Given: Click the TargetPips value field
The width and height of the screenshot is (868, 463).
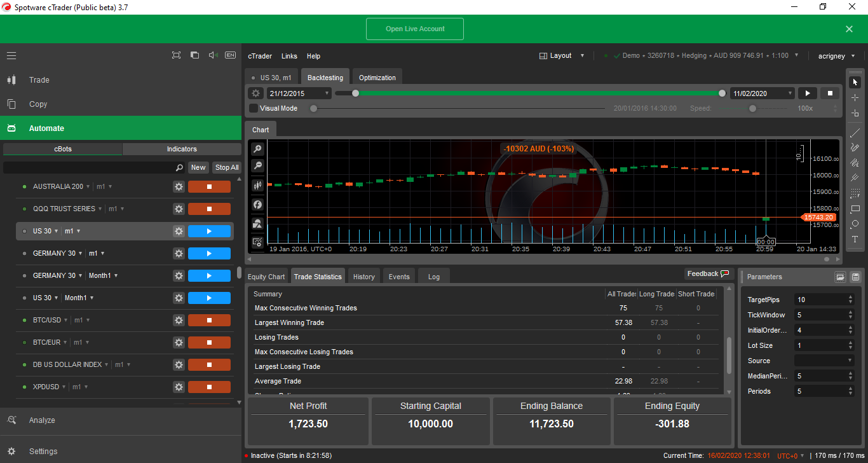Looking at the screenshot, I should coord(824,300).
